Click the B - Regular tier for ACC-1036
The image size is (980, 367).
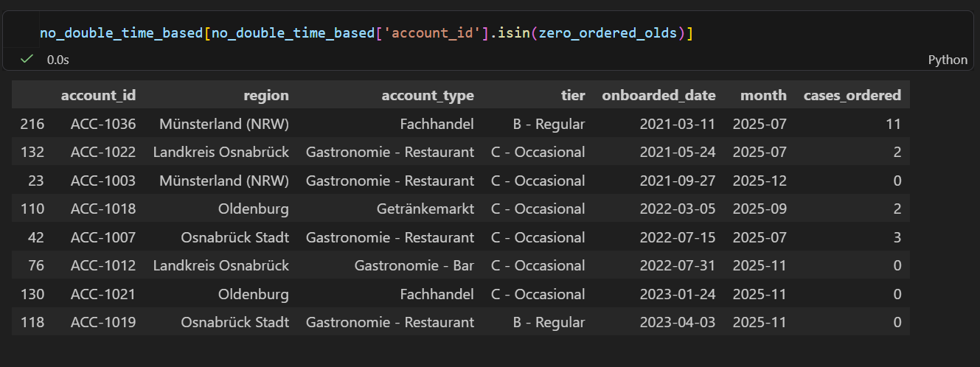point(549,124)
